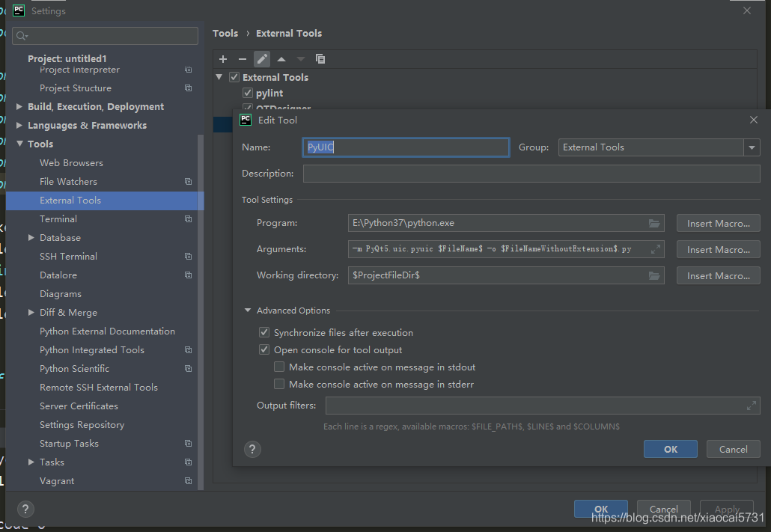The height and width of the screenshot is (532, 771).
Task: Enable Make console active on message in stdout
Action: click(x=279, y=367)
